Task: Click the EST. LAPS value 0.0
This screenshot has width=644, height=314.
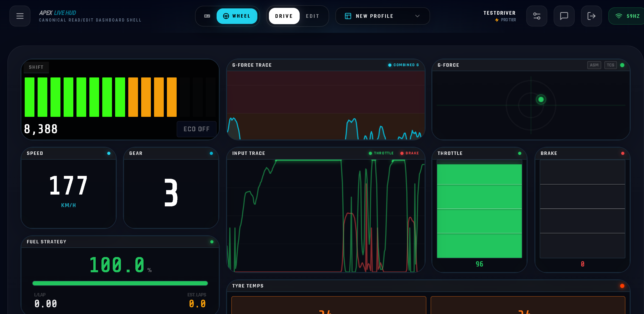Action: (x=197, y=304)
